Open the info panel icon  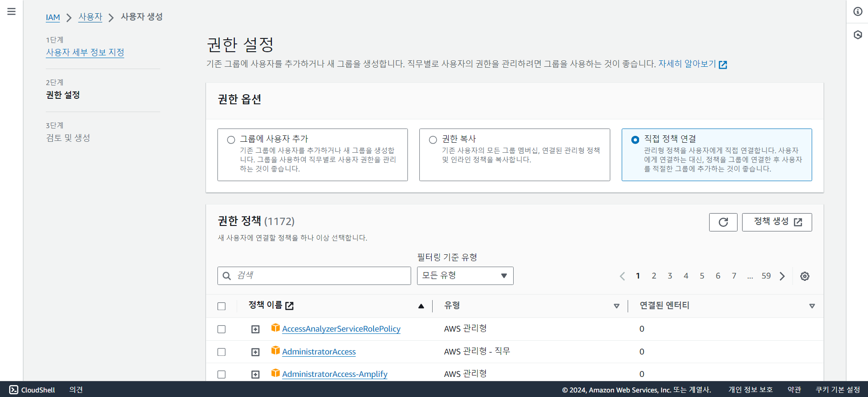858,11
